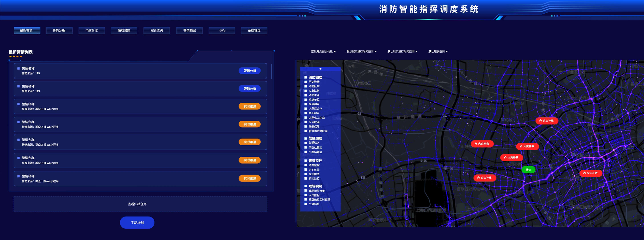Open the GPS tab

coord(222,30)
